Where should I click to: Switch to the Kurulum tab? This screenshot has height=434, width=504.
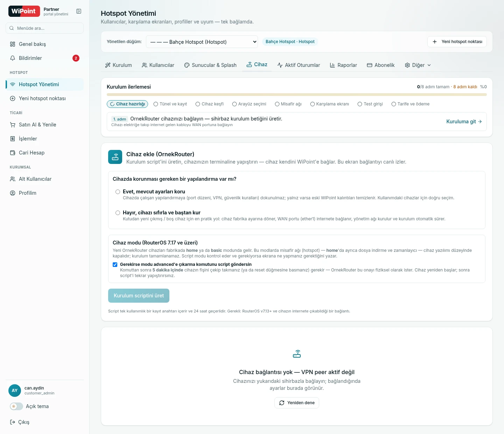(118, 65)
